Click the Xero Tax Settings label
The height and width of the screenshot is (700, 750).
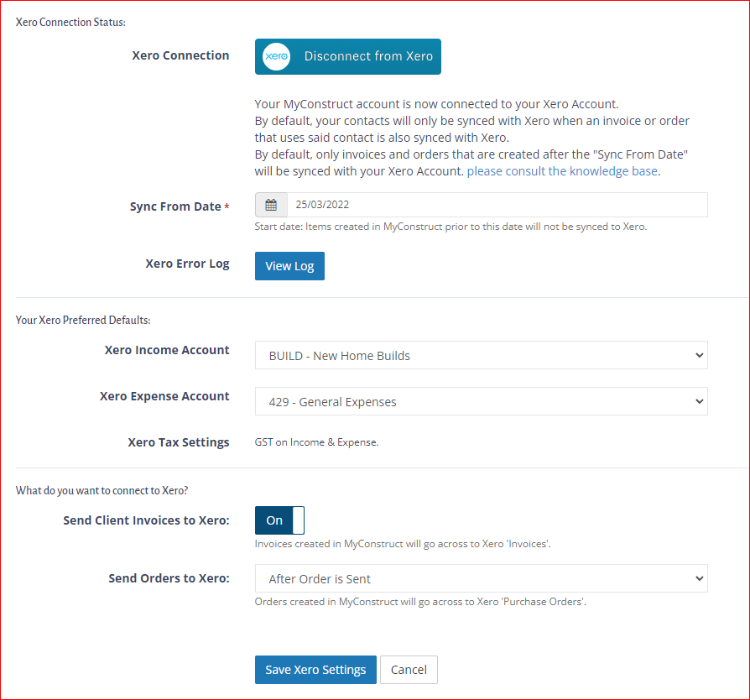tap(179, 442)
